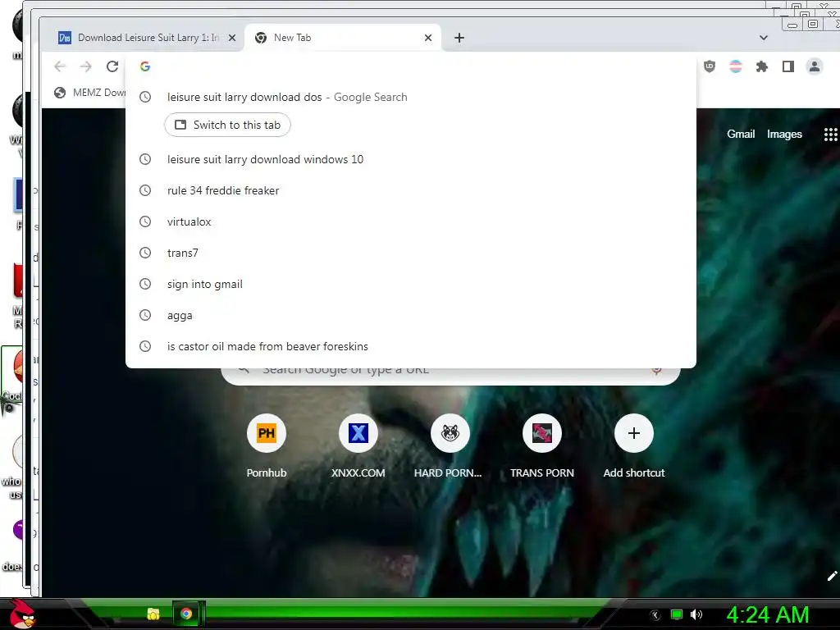Reload the page with the refresh icon
The width and height of the screenshot is (840, 630).
[112, 66]
